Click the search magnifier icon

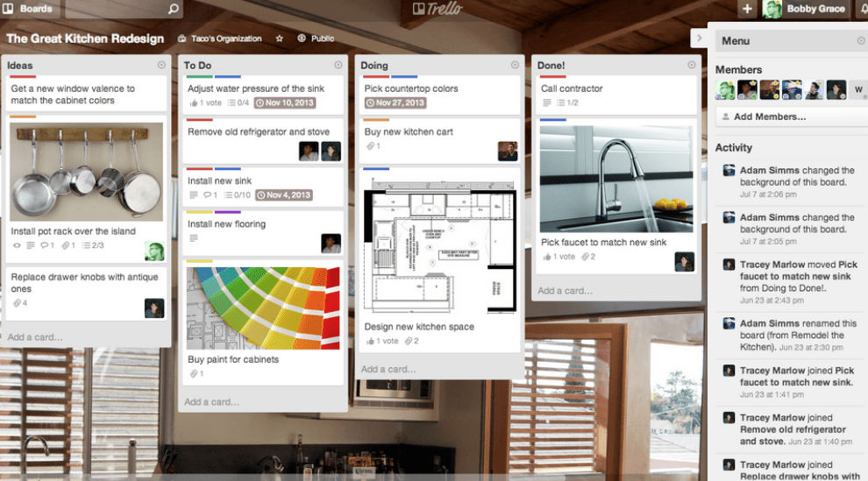click(x=174, y=9)
